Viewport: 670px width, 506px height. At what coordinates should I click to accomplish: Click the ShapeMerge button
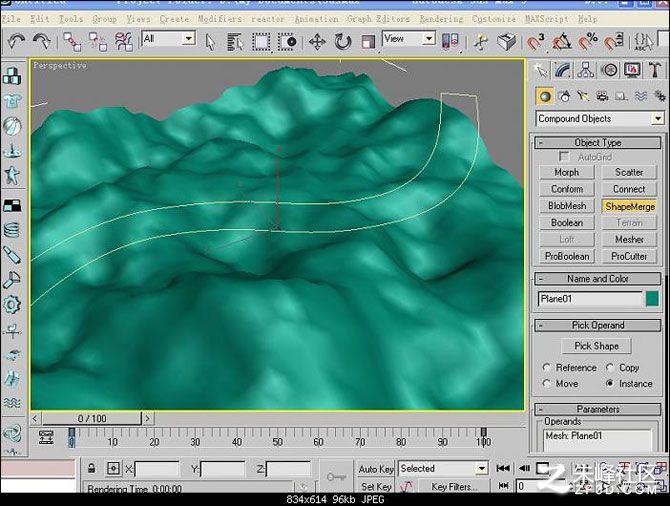click(x=629, y=206)
